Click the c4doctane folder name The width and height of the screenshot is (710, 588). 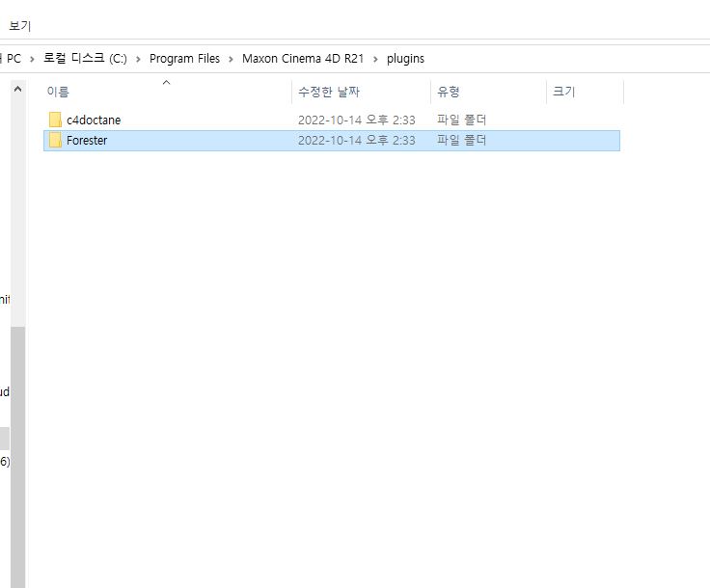pos(94,120)
